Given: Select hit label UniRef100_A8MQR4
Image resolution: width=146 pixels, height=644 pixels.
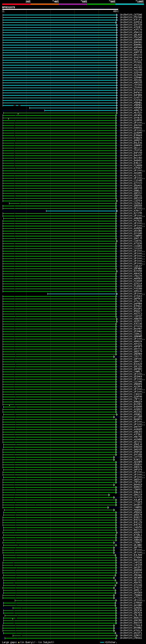Looking at the screenshot, I should pyautogui.click(x=131, y=108).
